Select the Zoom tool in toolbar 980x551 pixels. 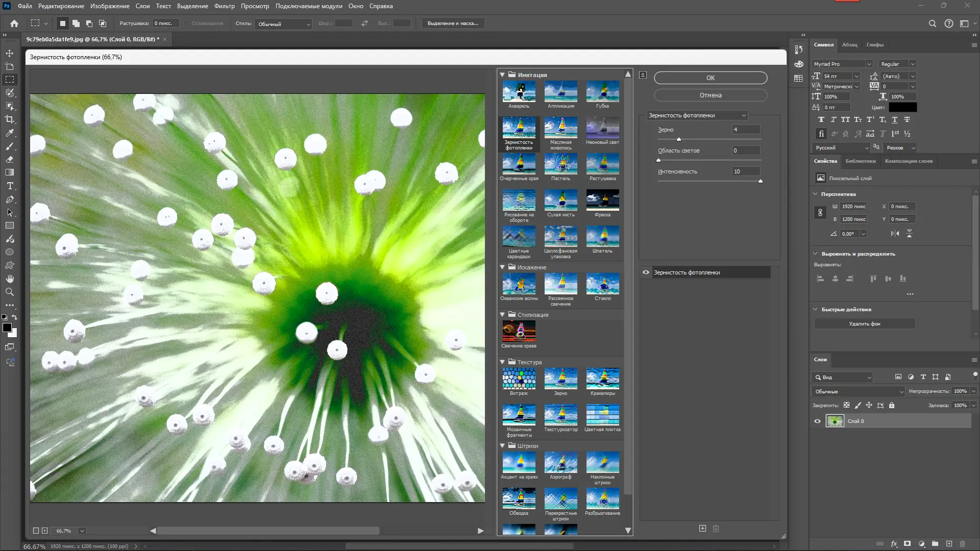pyautogui.click(x=10, y=292)
